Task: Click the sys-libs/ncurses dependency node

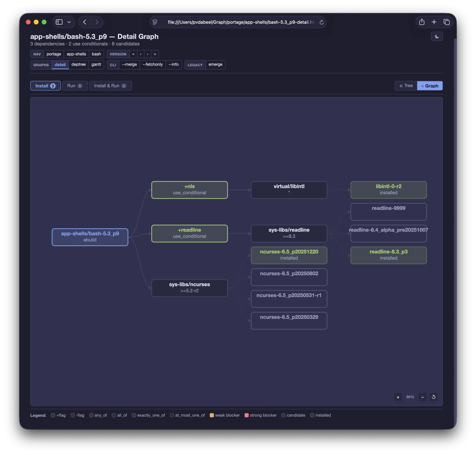Action: (189, 288)
